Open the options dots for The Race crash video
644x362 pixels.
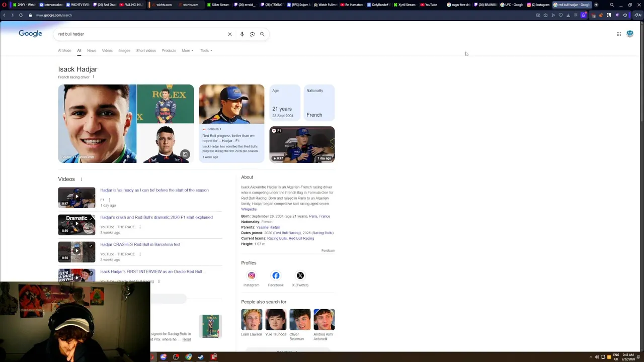click(140, 227)
